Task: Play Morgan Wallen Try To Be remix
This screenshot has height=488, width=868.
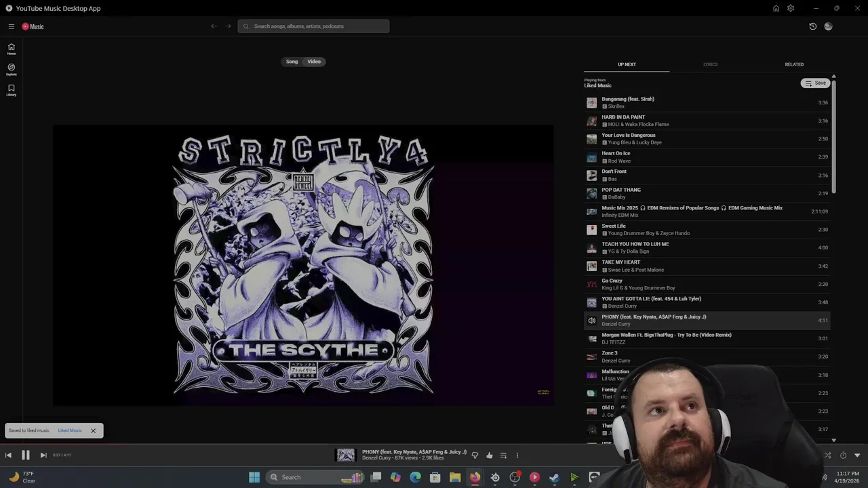Action: [x=707, y=338]
